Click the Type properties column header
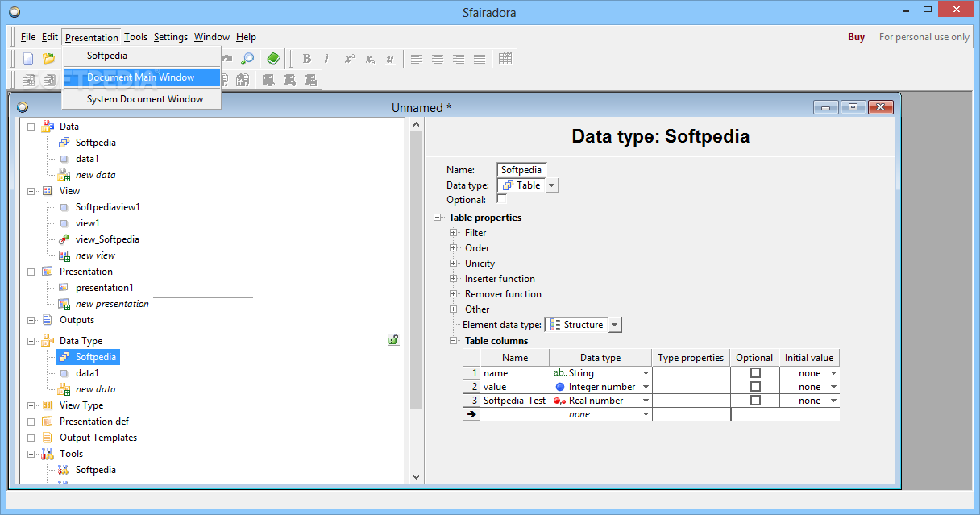This screenshot has width=980, height=515. 691,358
